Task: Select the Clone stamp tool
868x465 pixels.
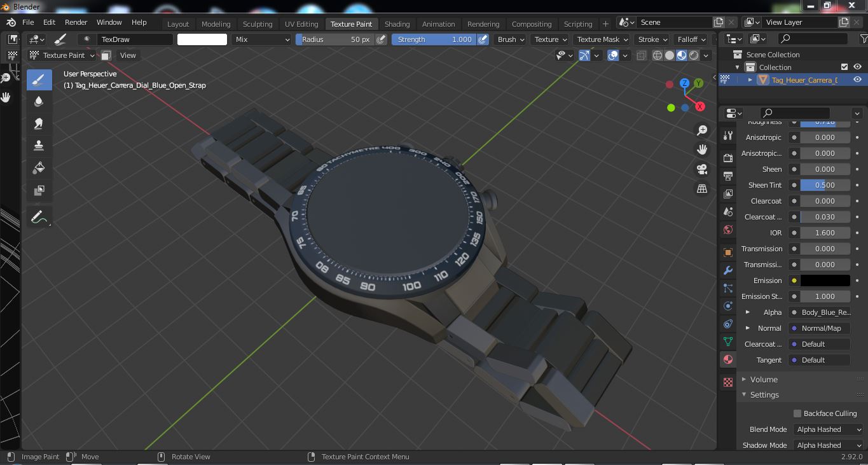Action: click(x=39, y=146)
